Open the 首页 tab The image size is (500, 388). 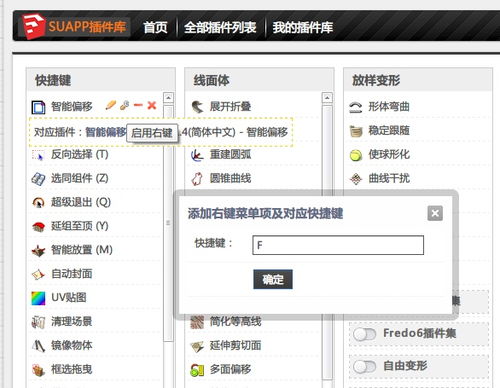coord(155,27)
